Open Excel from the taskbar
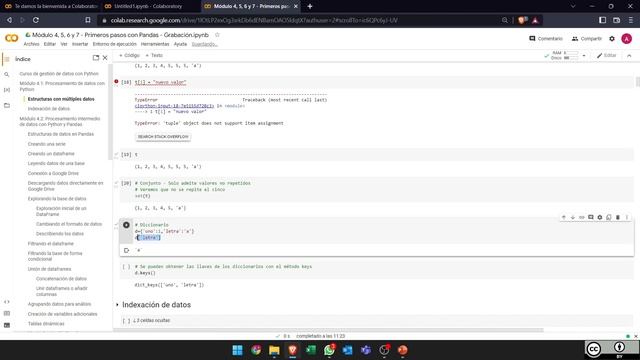The image size is (640, 360). pyautogui.click(x=311, y=350)
